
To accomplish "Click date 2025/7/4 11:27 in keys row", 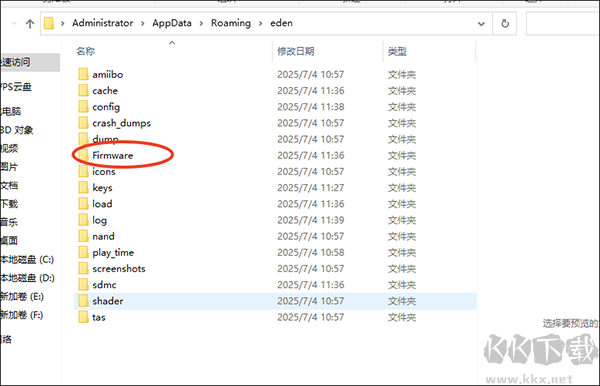I will (311, 188).
